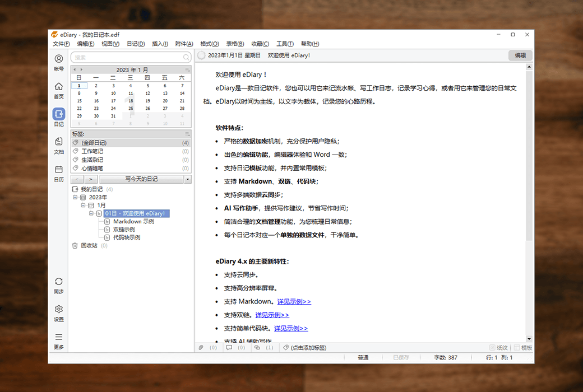Select January 18 in the calendar

[131, 101]
